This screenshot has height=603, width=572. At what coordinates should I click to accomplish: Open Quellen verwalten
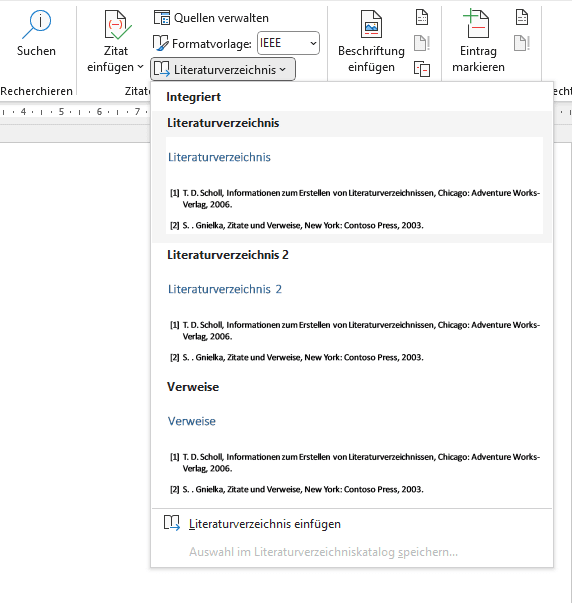click(211, 18)
